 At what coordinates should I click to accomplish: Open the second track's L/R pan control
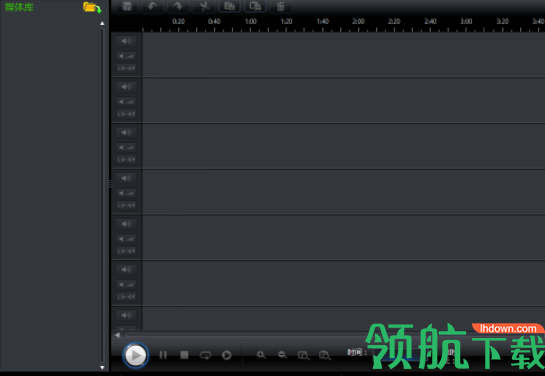click(126, 114)
